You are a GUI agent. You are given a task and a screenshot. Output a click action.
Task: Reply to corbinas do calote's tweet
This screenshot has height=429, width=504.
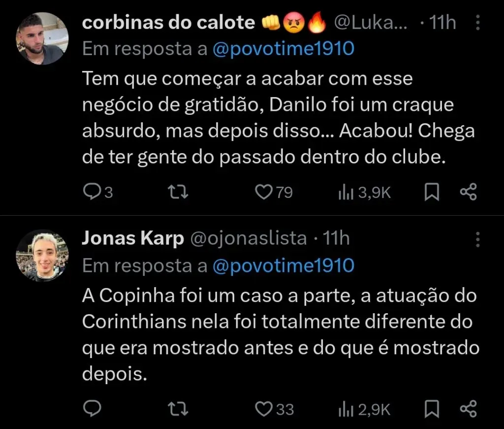[91, 192]
